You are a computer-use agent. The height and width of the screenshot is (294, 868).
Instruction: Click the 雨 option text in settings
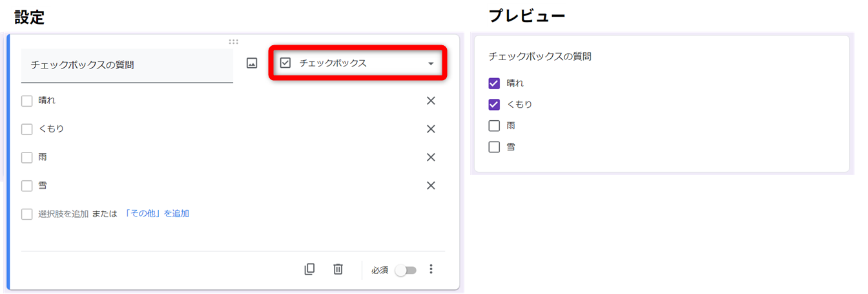coord(43,158)
